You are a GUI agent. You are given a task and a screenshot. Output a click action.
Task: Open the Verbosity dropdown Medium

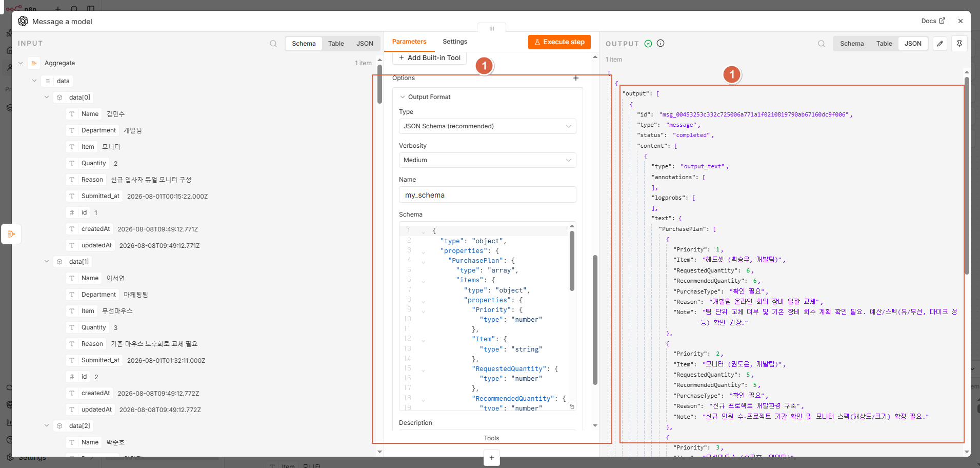[487, 160]
